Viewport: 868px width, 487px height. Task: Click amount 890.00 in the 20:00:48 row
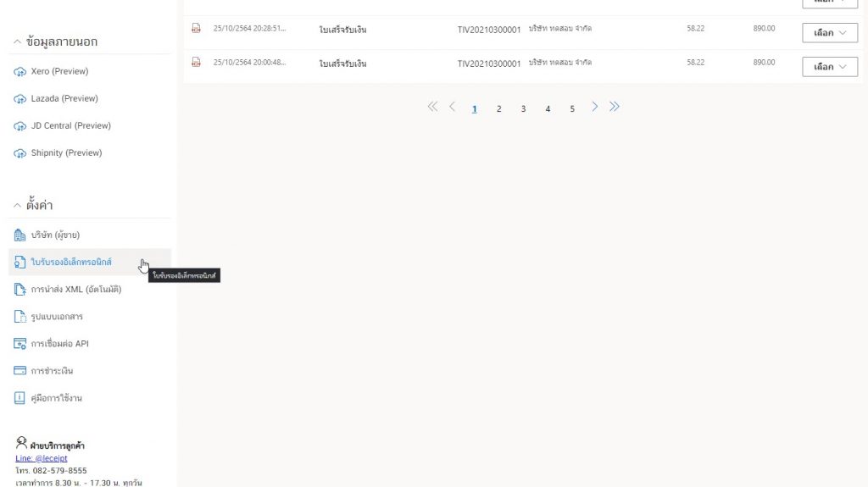tap(764, 62)
